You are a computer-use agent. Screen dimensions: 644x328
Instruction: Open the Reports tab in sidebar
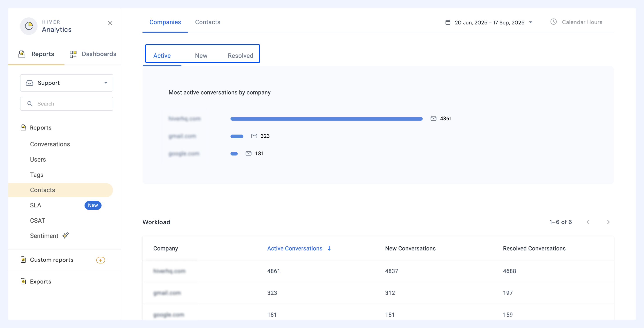36,54
